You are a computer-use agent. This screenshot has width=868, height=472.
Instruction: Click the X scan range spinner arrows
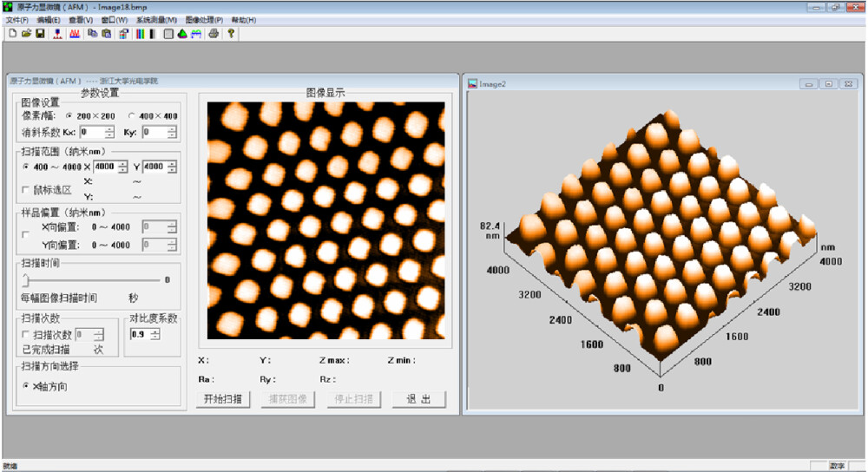123,167
